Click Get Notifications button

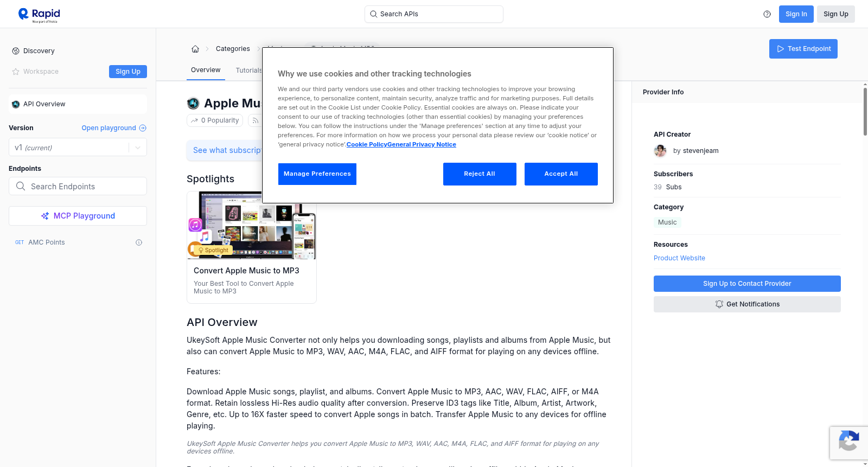tap(747, 304)
